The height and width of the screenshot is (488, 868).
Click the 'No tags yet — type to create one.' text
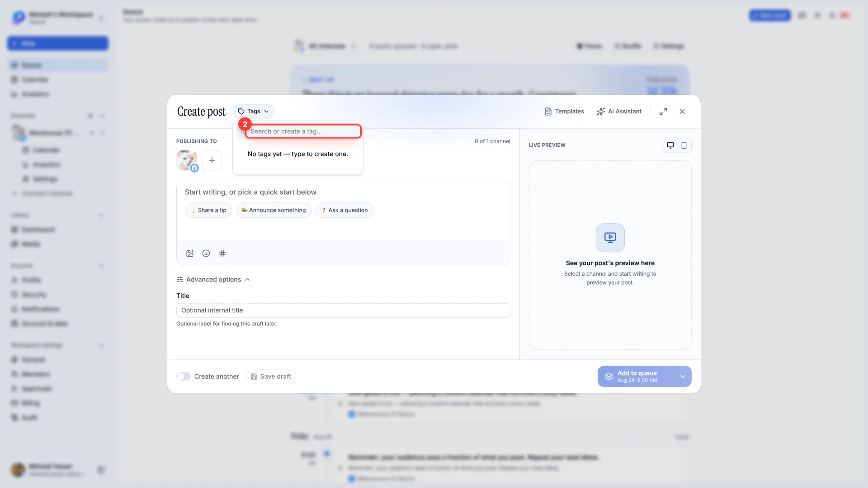click(x=298, y=154)
